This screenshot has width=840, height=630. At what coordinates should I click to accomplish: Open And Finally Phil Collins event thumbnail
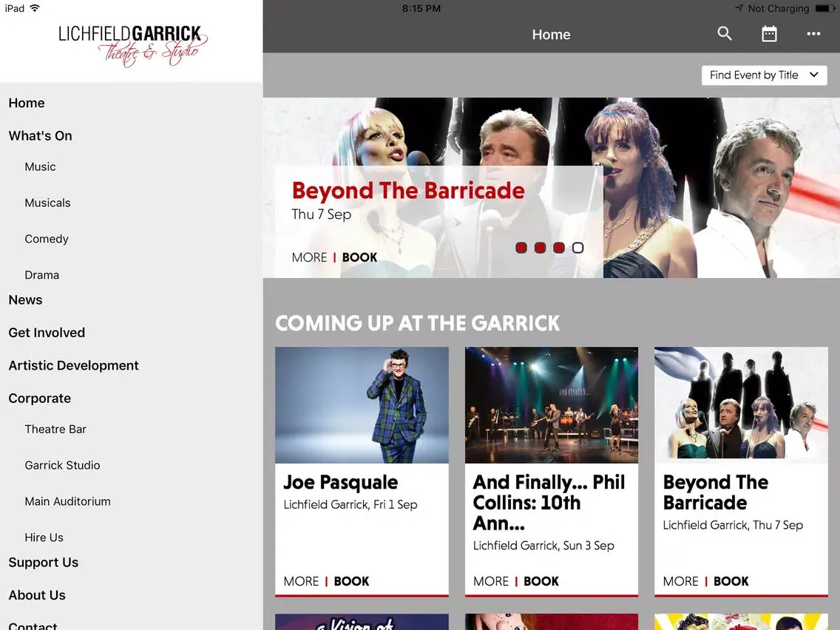point(552,405)
